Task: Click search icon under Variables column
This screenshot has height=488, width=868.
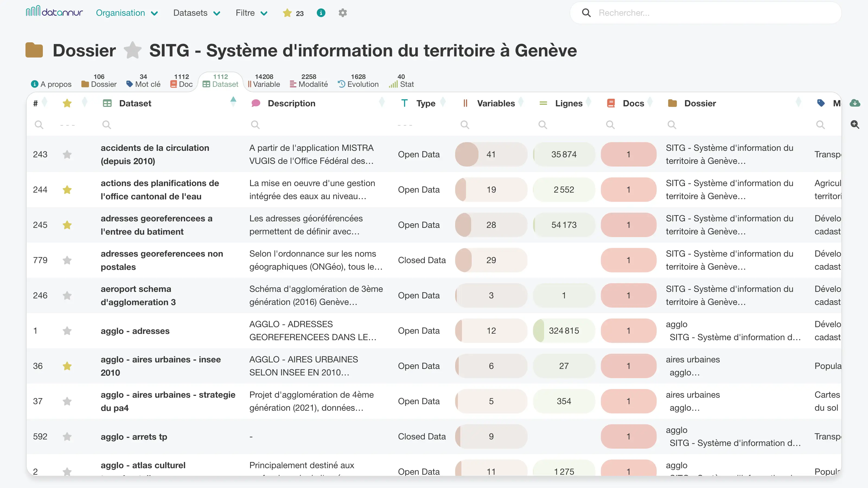Action: pyautogui.click(x=465, y=125)
